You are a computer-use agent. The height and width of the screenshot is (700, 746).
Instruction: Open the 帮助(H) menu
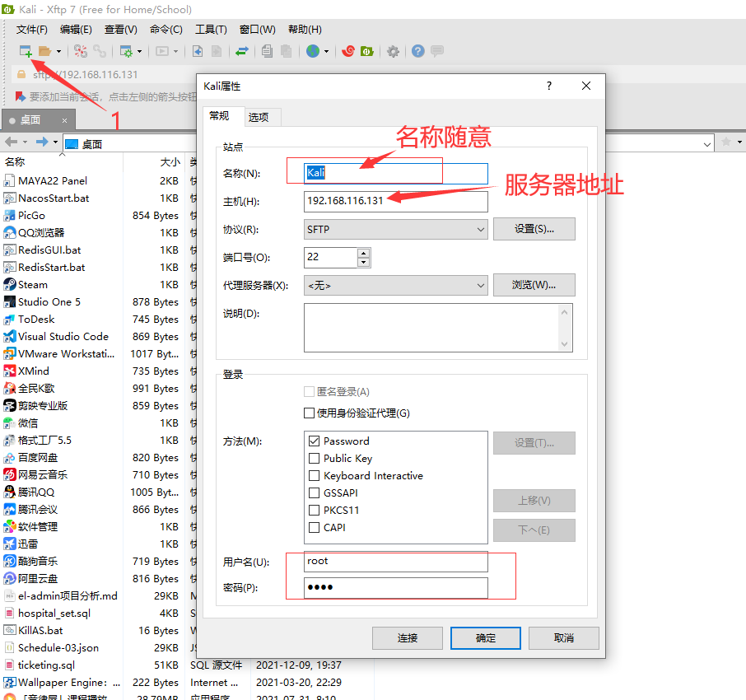coord(305,30)
